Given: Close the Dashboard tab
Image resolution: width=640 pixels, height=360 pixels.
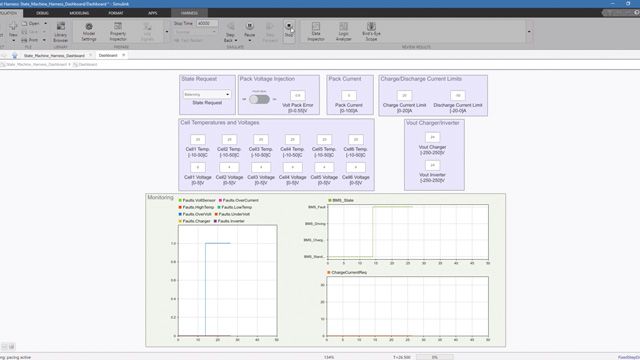Looking at the screenshot, I should [124, 55].
